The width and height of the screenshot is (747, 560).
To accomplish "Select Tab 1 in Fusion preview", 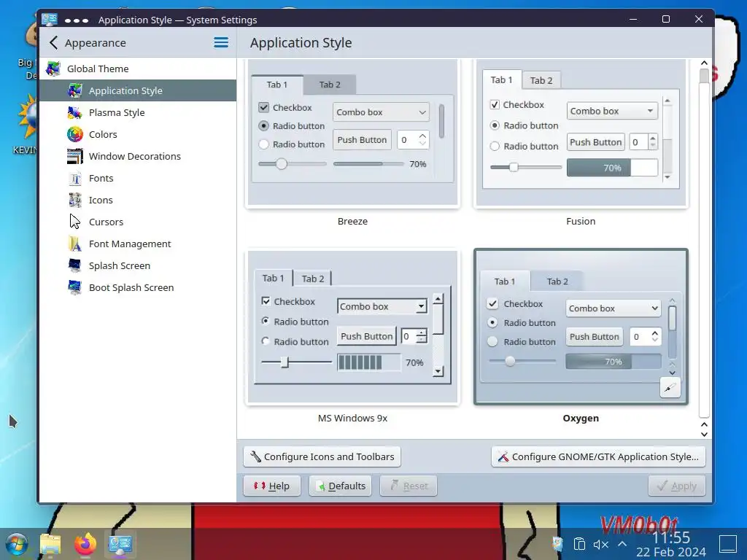I will pyautogui.click(x=502, y=80).
